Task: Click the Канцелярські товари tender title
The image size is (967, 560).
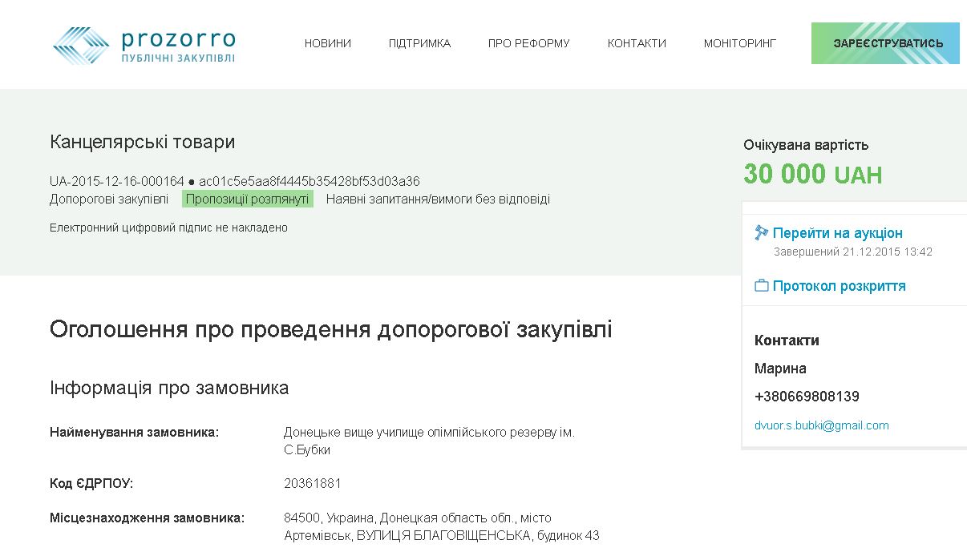Action: pyautogui.click(x=142, y=143)
